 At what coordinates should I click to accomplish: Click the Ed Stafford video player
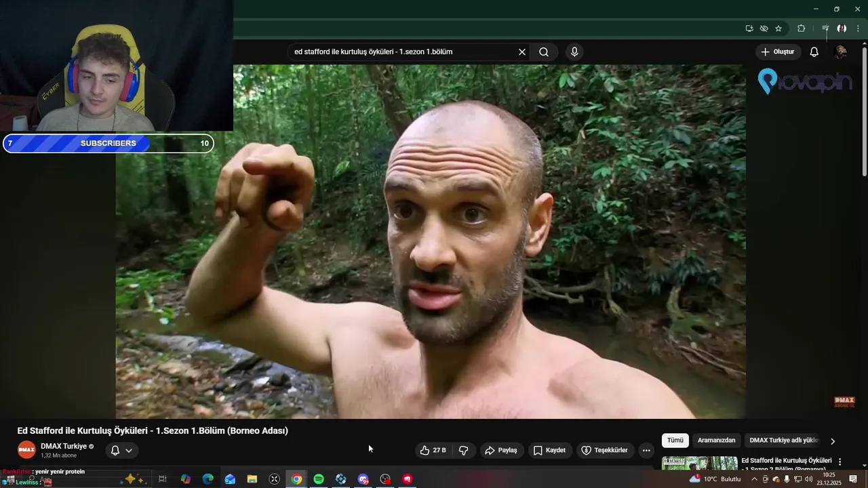click(431, 241)
